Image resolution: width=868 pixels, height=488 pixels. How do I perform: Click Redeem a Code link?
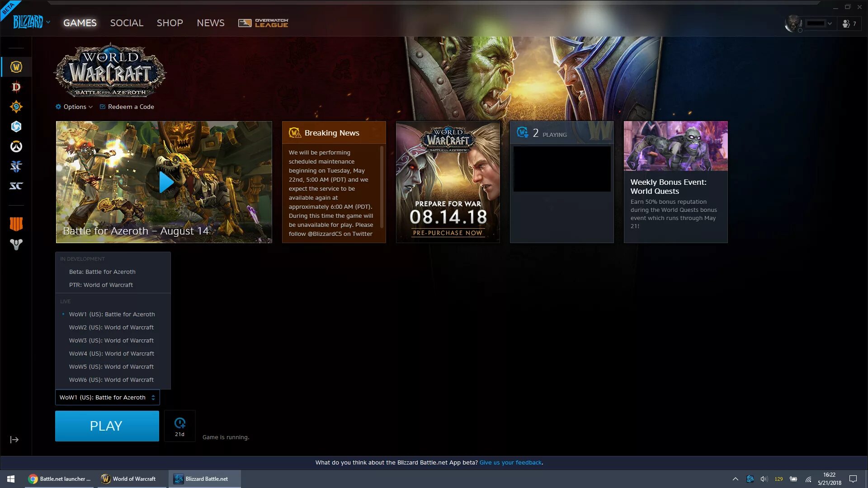(x=127, y=107)
